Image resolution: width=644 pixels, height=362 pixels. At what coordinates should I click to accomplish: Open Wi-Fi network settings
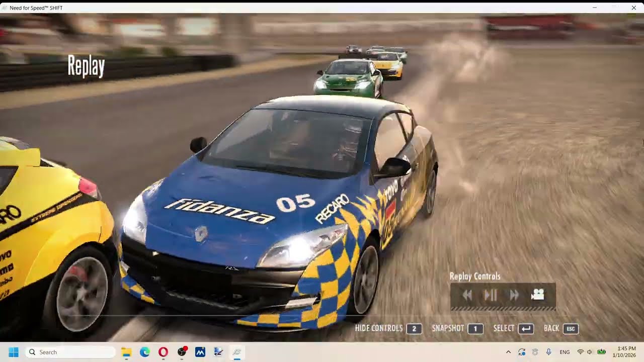coord(581,352)
